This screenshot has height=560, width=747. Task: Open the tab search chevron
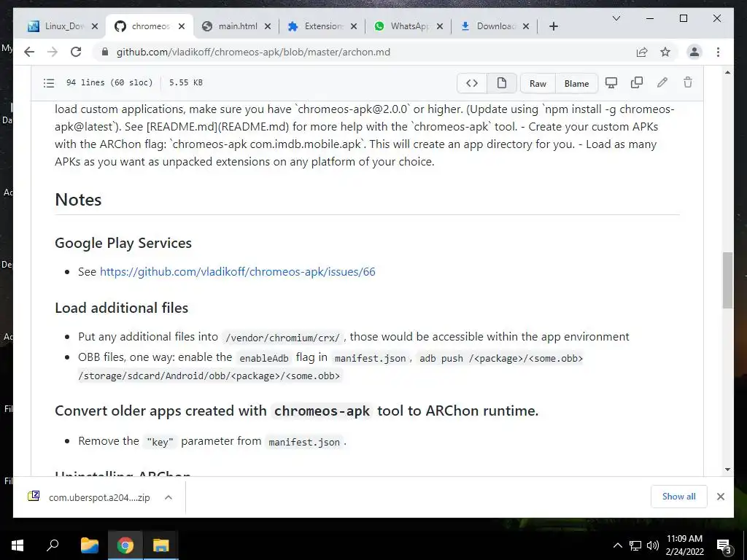[x=616, y=18]
